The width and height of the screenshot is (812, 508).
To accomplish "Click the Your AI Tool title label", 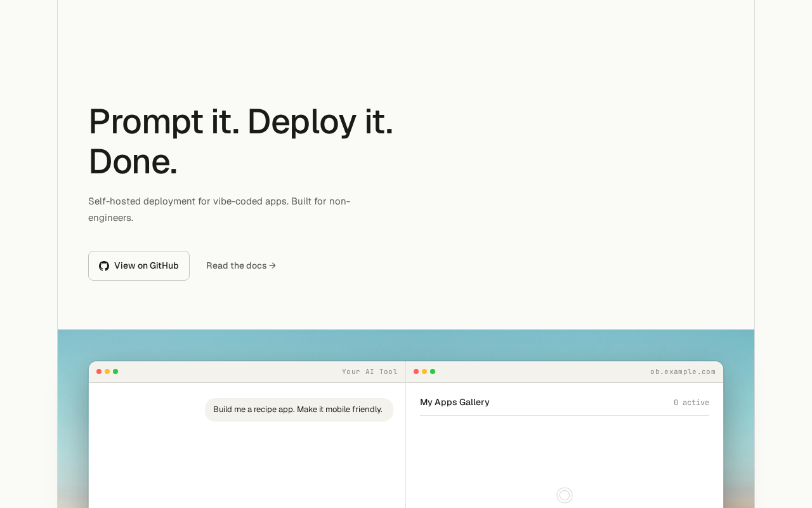I will (x=369, y=371).
